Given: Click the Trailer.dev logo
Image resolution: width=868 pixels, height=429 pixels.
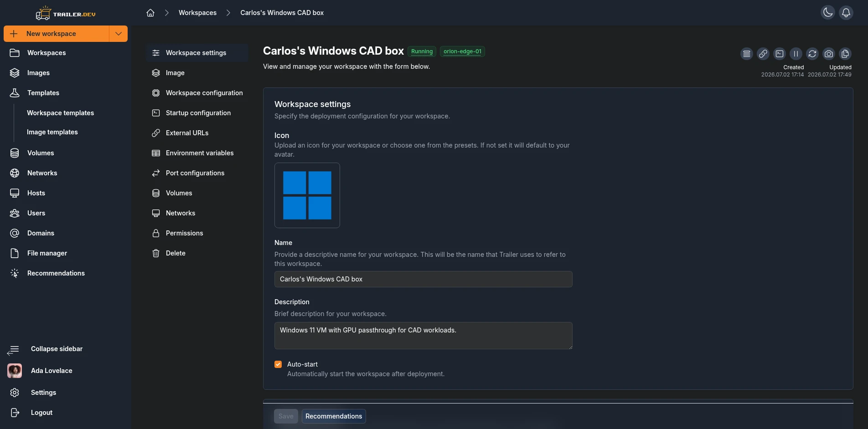Looking at the screenshot, I should coord(66,14).
